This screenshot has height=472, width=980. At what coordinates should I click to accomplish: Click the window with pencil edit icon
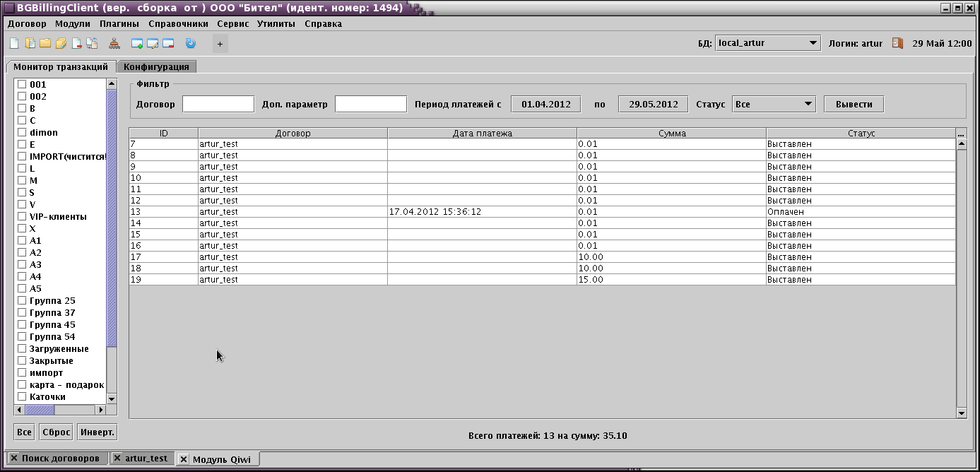click(153, 44)
